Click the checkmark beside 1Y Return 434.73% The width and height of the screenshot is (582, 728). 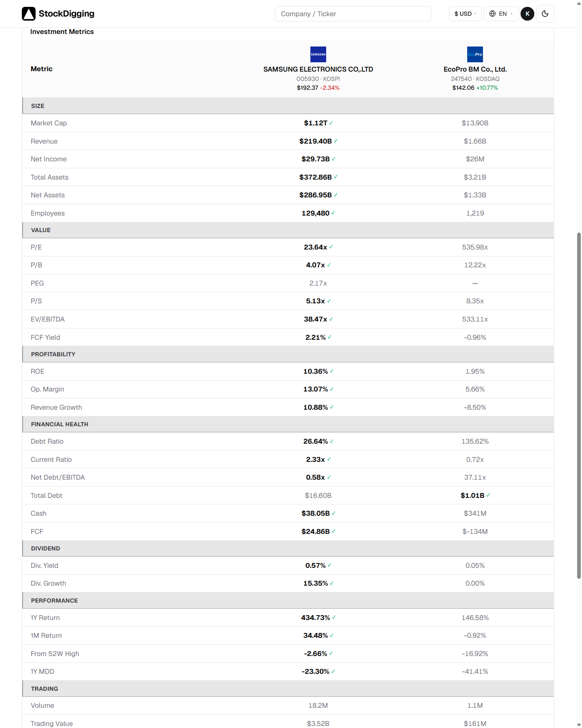tap(334, 617)
